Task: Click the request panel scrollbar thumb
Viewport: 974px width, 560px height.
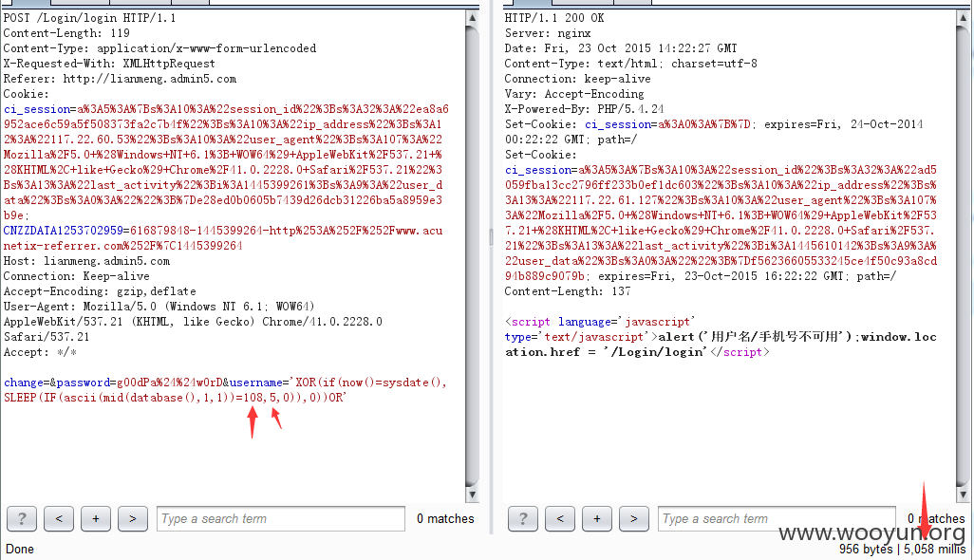Action: click(472, 254)
